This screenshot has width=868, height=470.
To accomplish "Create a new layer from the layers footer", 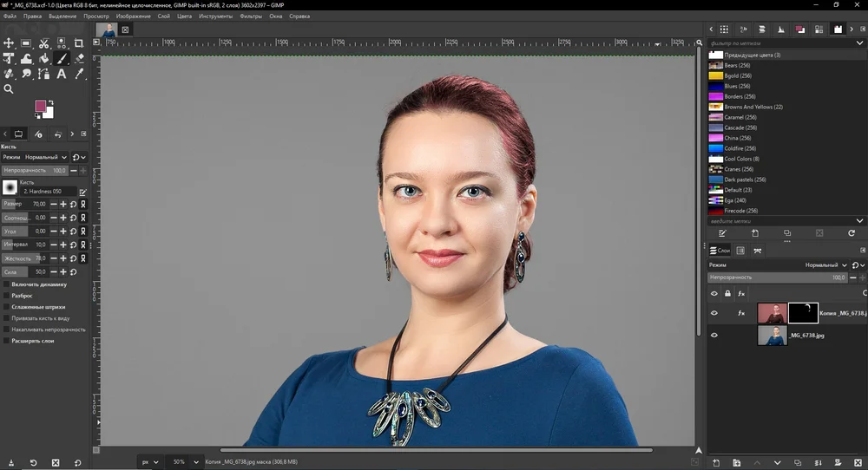I will coord(716,462).
